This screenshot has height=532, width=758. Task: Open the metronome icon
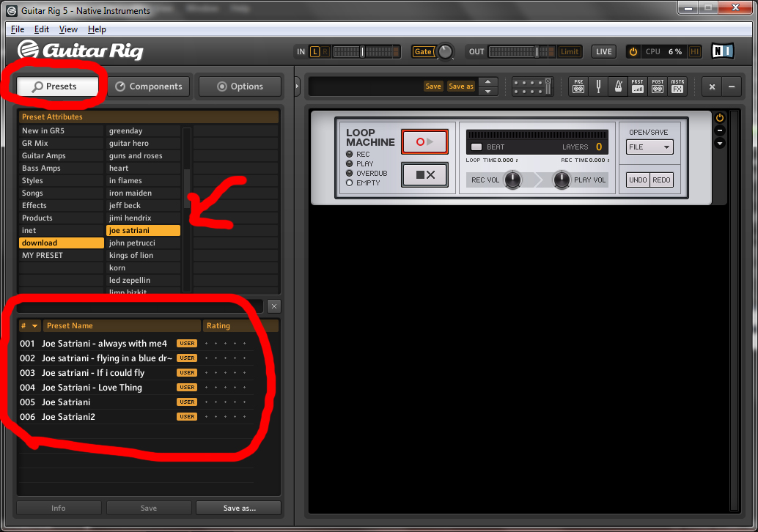(x=618, y=86)
